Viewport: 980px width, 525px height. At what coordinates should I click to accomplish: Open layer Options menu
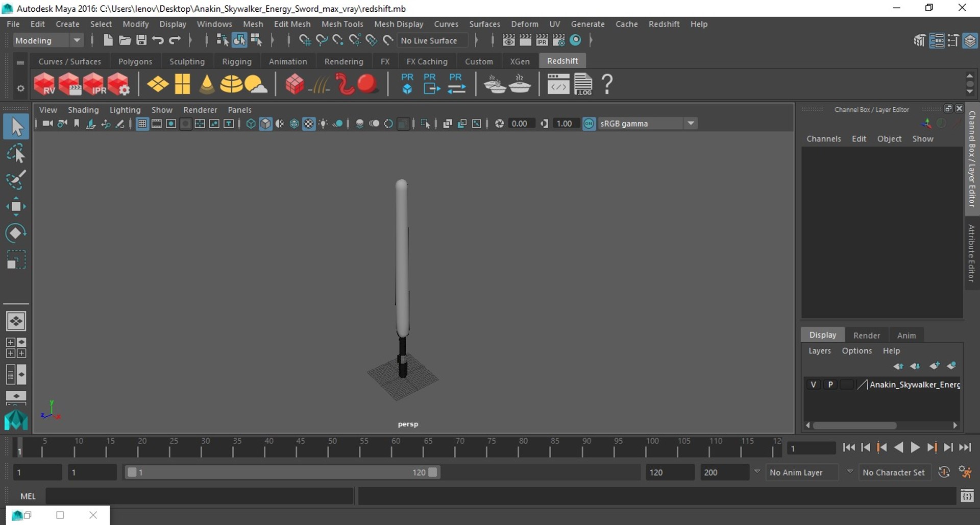[856, 351]
